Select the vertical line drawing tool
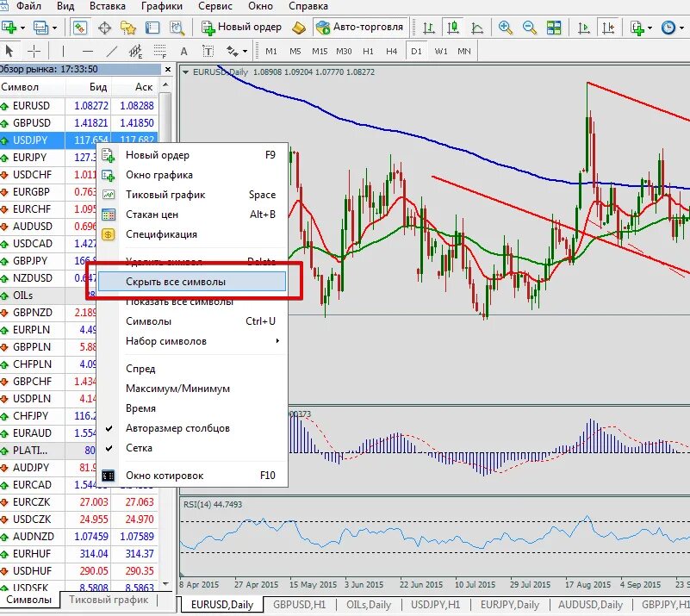This screenshot has width=690, height=616. 63,51
